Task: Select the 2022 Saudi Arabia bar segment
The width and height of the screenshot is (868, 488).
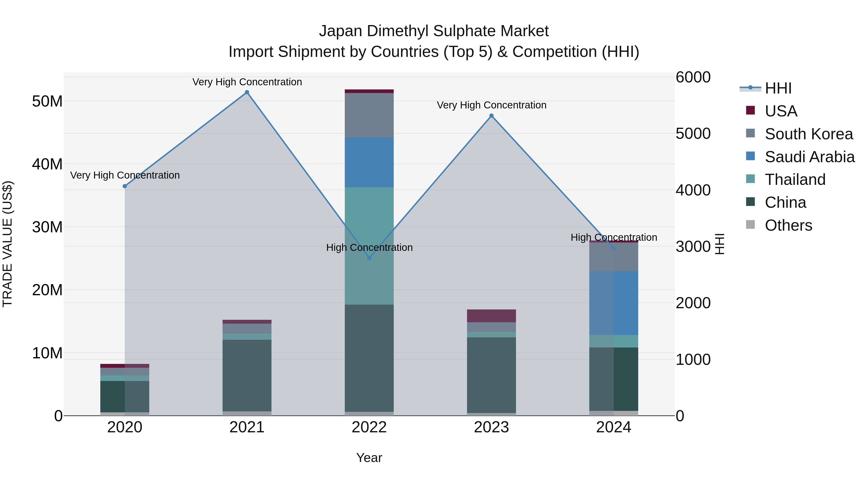Action: click(x=369, y=162)
